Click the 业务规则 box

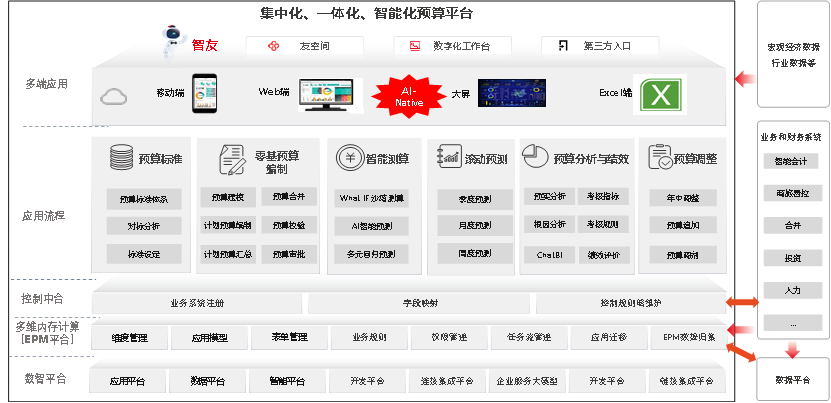point(369,337)
